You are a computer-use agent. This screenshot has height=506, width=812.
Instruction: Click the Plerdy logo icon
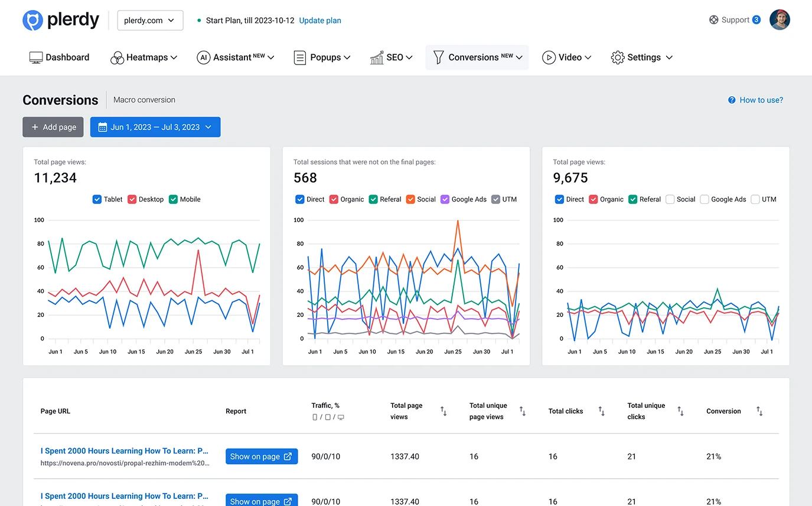point(32,20)
